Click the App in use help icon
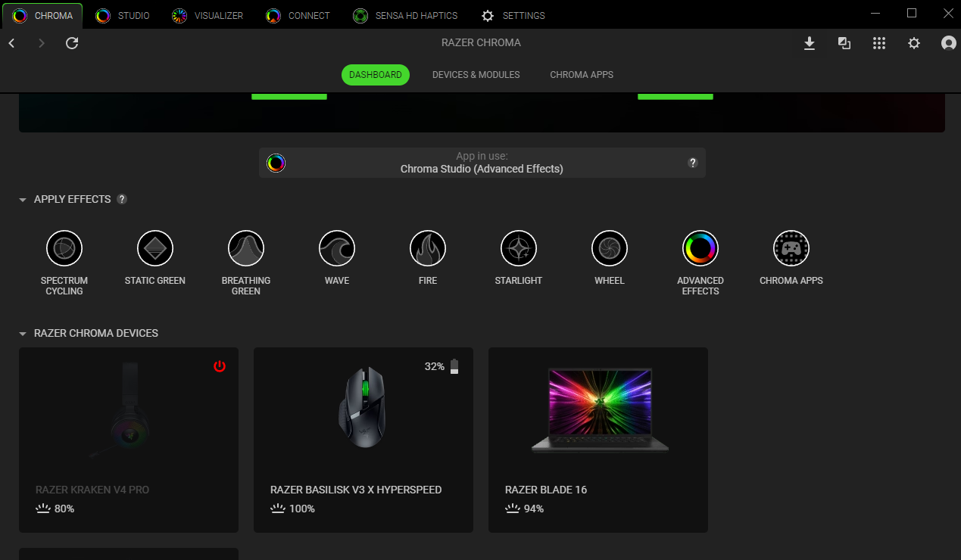The height and width of the screenshot is (560, 961). (692, 163)
